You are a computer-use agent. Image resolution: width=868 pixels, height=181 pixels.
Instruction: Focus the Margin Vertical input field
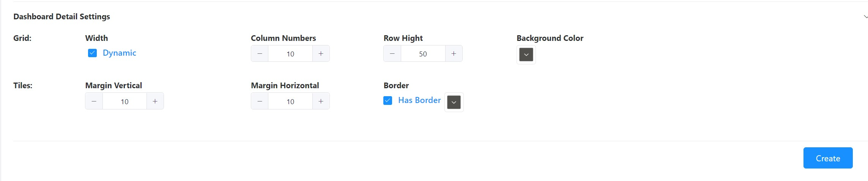point(124,101)
